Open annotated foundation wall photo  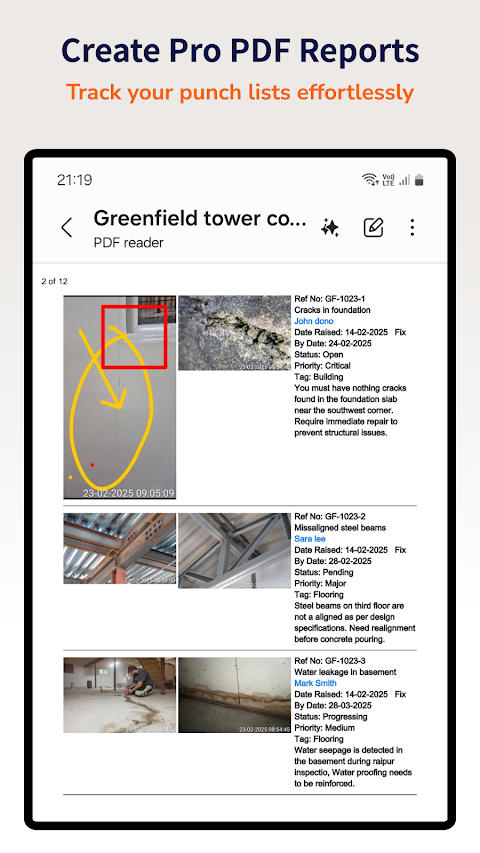tap(120, 397)
